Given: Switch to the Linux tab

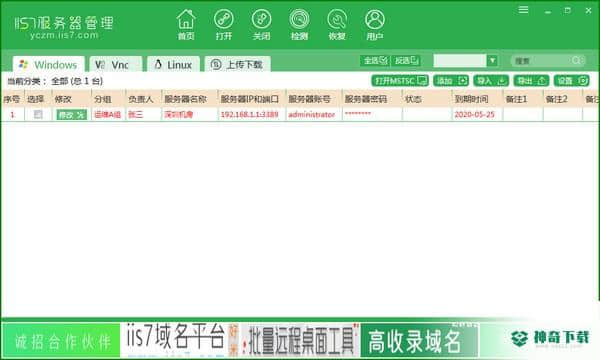Looking at the screenshot, I should (x=173, y=64).
